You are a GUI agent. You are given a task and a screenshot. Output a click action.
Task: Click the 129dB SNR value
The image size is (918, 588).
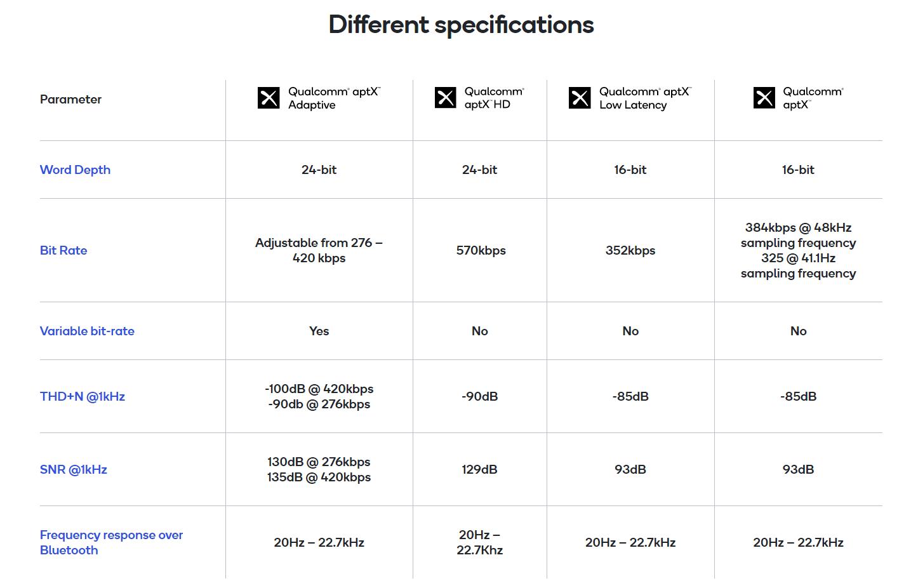[479, 469]
